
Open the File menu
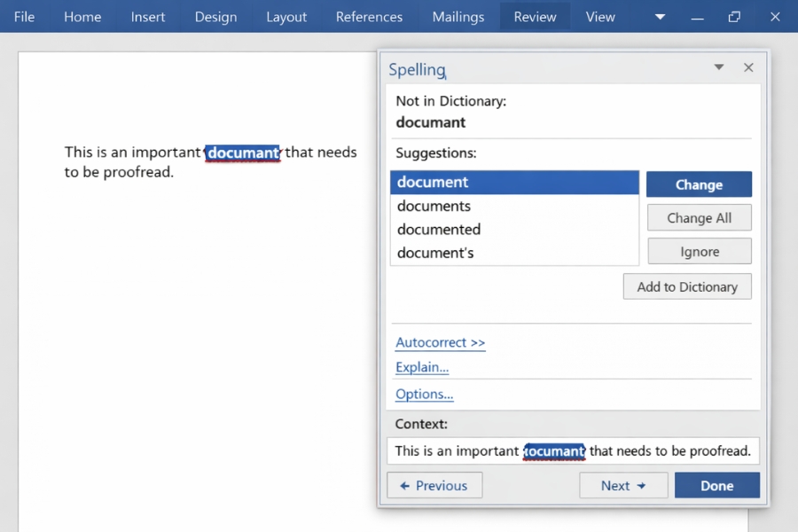click(x=25, y=17)
